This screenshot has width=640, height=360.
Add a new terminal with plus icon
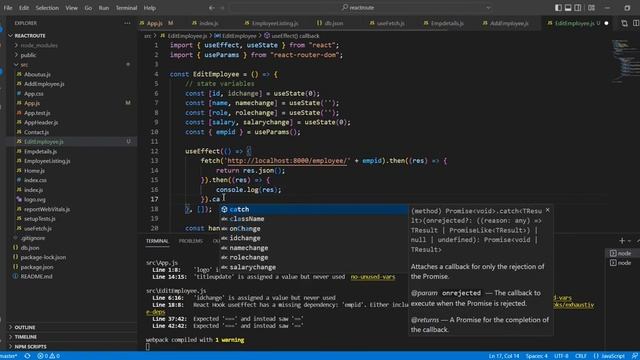tap(622, 241)
